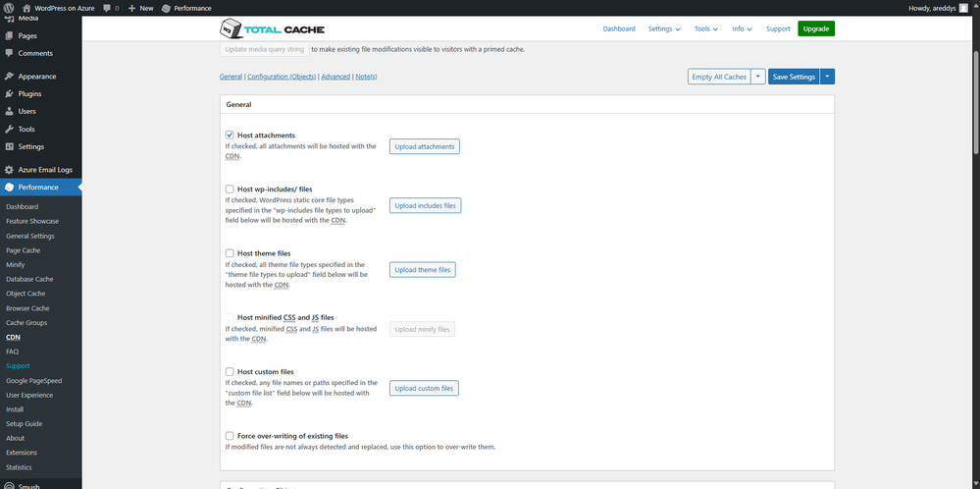Open Dashboard in the plugin header
This screenshot has width=980, height=489.
619,28
